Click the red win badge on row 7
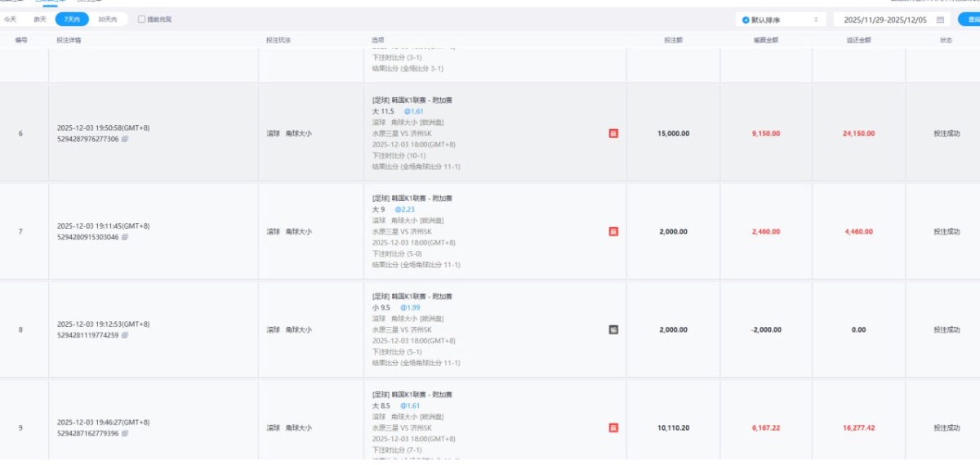Viewport: 980px width, 465px height. [613, 231]
